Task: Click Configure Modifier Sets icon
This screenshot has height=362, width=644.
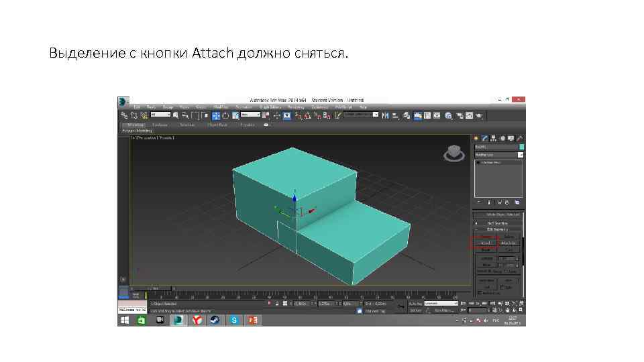Action: (x=517, y=202)
